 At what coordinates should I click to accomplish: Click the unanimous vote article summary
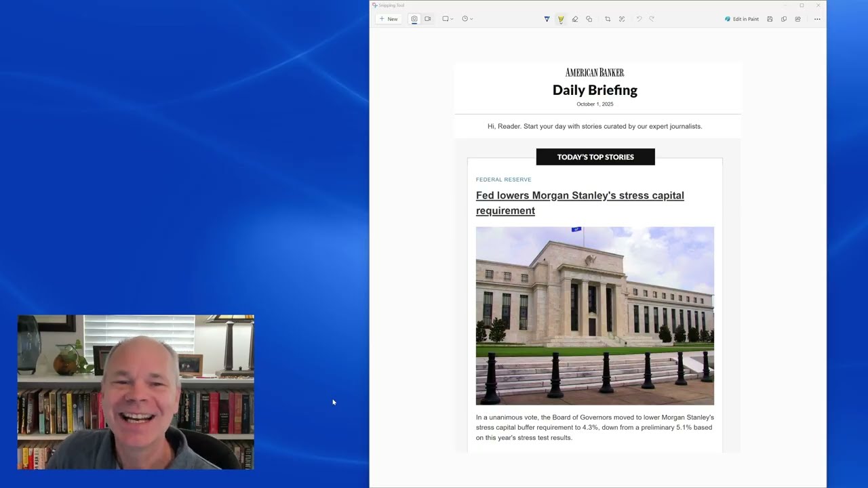click(595, 428)
